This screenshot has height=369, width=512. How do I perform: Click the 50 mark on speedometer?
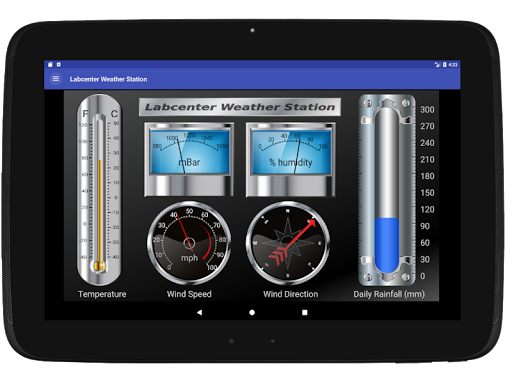click(189, 211)
